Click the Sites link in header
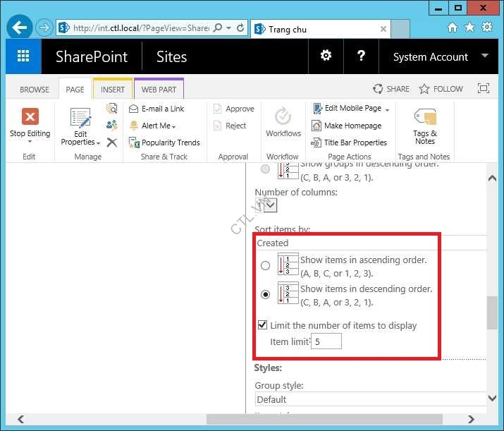Screen dimensions: 504x431 coord(171,56)
